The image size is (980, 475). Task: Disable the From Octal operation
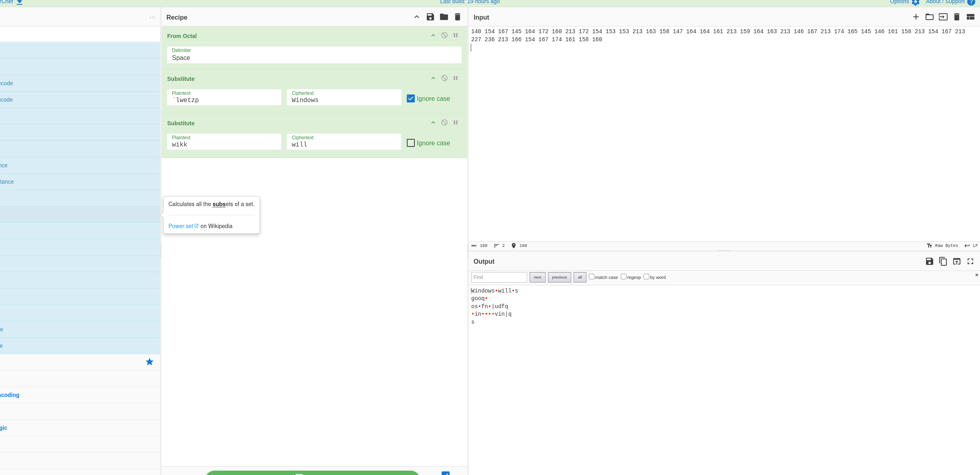tap(444, 35)
